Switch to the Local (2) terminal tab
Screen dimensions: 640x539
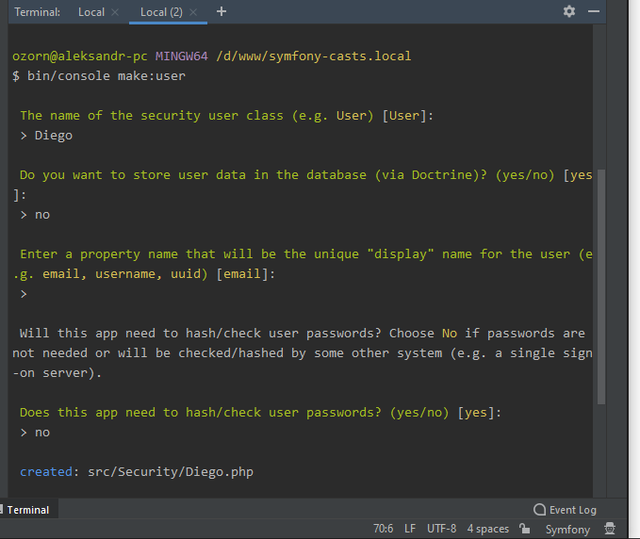[x=161, y=12]
